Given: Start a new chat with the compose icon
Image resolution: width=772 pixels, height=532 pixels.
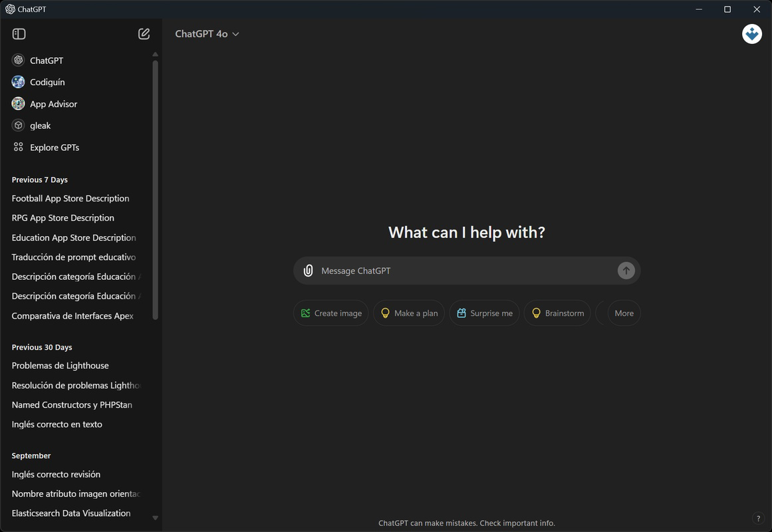Looking at the screenshot, I should point(144,33).
